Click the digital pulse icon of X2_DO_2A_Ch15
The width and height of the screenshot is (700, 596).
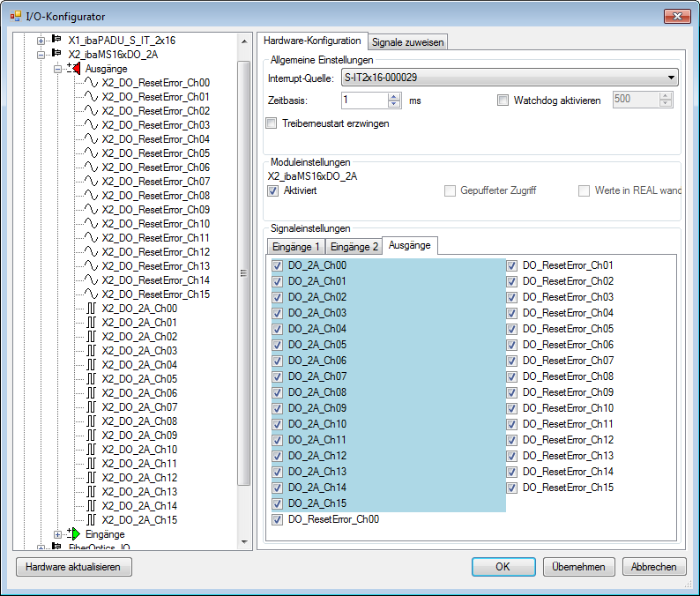point(91,520)
